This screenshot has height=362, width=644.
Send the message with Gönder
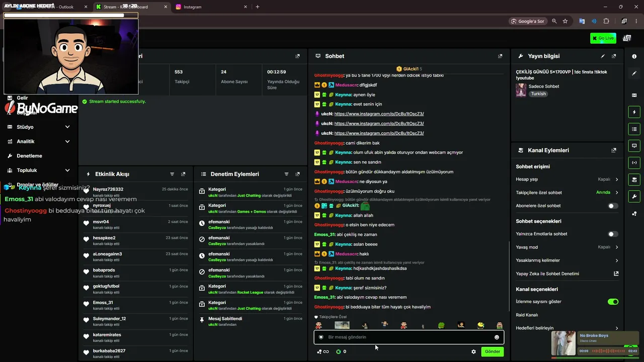[x=493, y=351]
